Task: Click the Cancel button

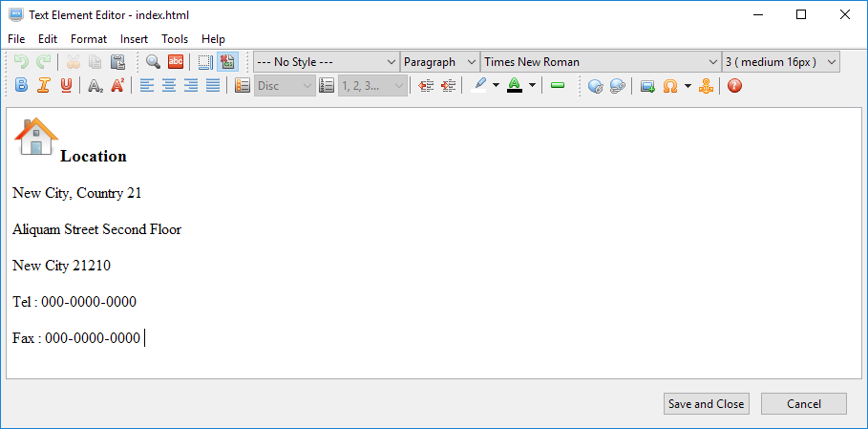Action: click(804, 404)
